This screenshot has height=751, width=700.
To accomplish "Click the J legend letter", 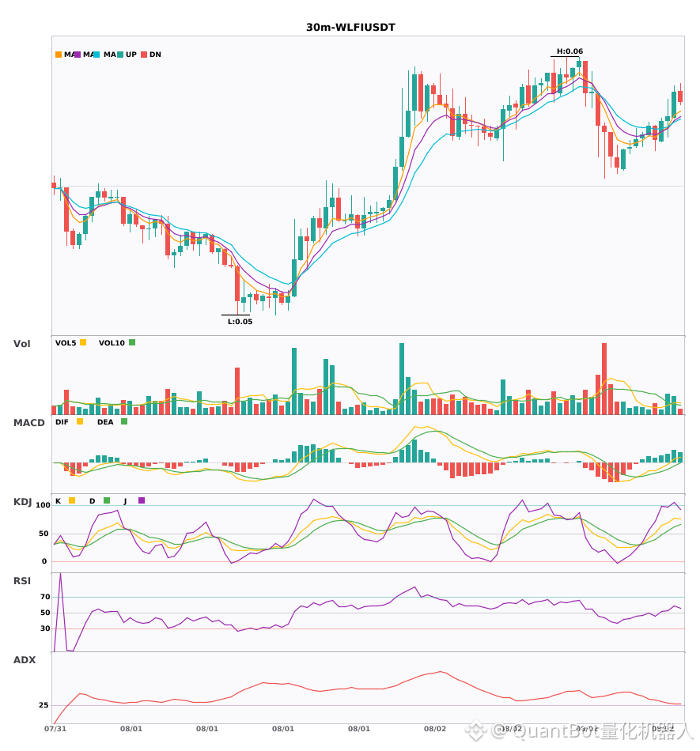I will 125,501.
